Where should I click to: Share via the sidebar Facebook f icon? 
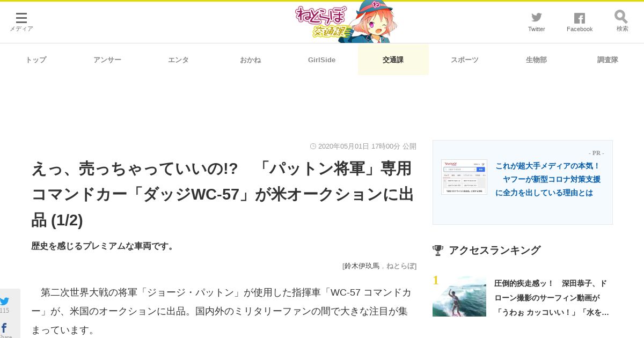click(4, 328)
